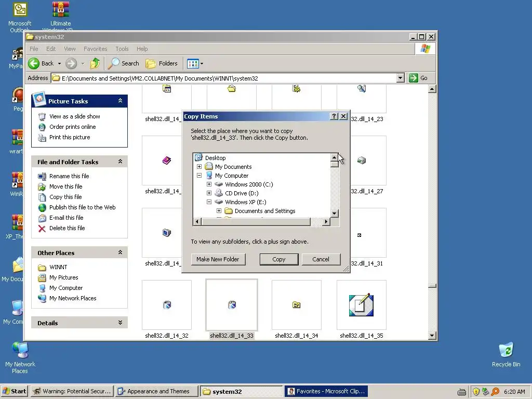Select the shell32.dll_14_32 thumbnail

[x=167, y=305]
